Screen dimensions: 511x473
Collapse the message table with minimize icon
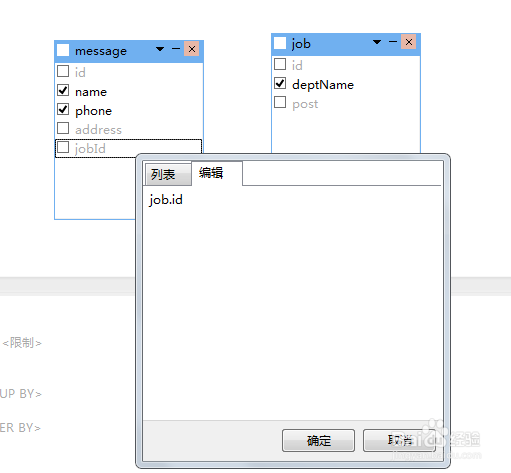(176, 49)
